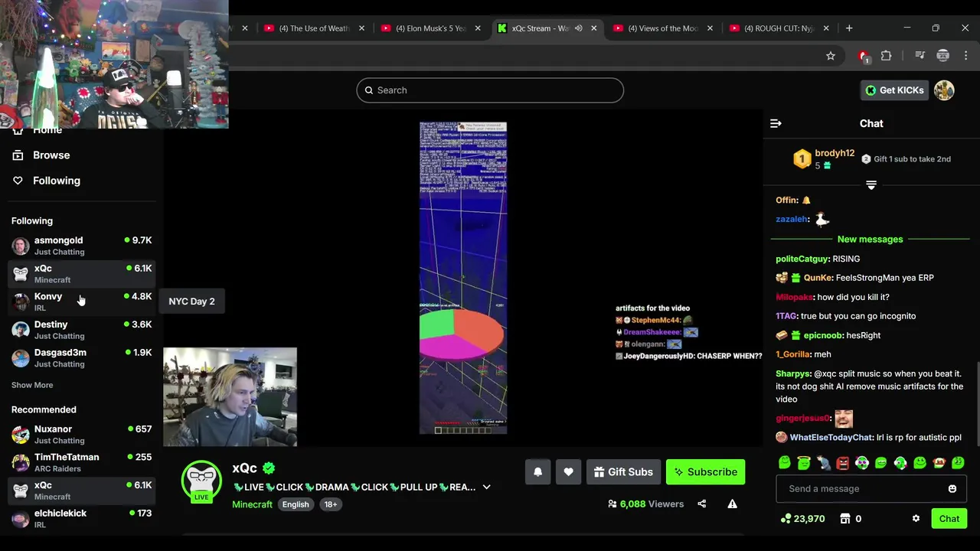Open Destiny channel in sidebar
This screenshot has height=551, width=980.
click(81, 330)
